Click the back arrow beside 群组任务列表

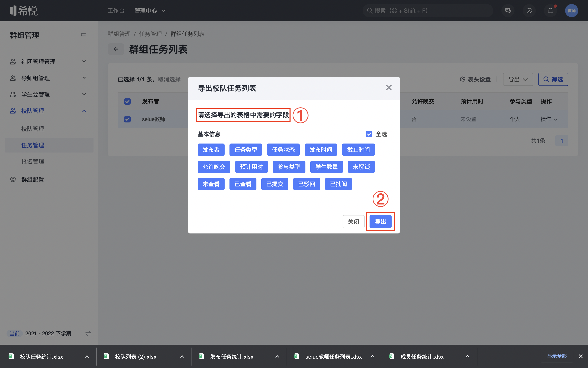click(116, 49)
